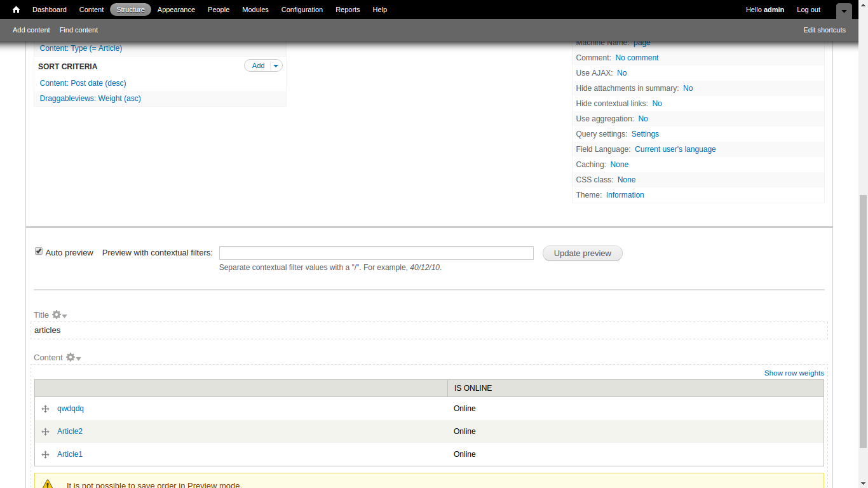868x488 pixels.
Task: Change CSS class setting None
Action: pos(627,180)
